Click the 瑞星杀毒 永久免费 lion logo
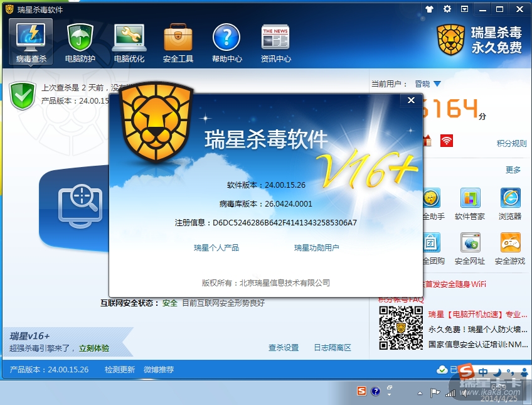 tap(479, 40)
